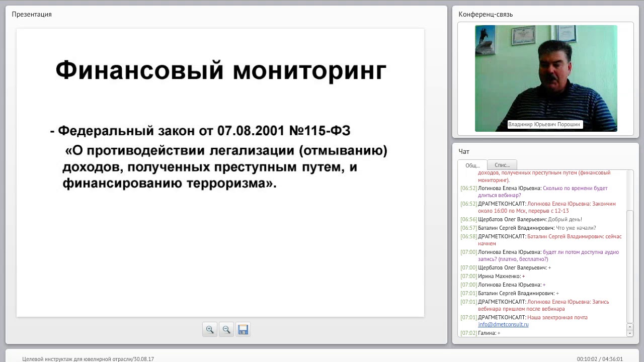Click the playback time '00:10:02 / 04:36:01'
The image size is (644, 362).
tap(600, 359)
